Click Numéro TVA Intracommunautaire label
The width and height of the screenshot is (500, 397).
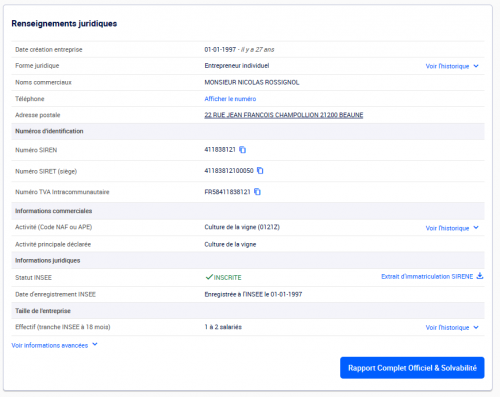click(x=62, y=192)
